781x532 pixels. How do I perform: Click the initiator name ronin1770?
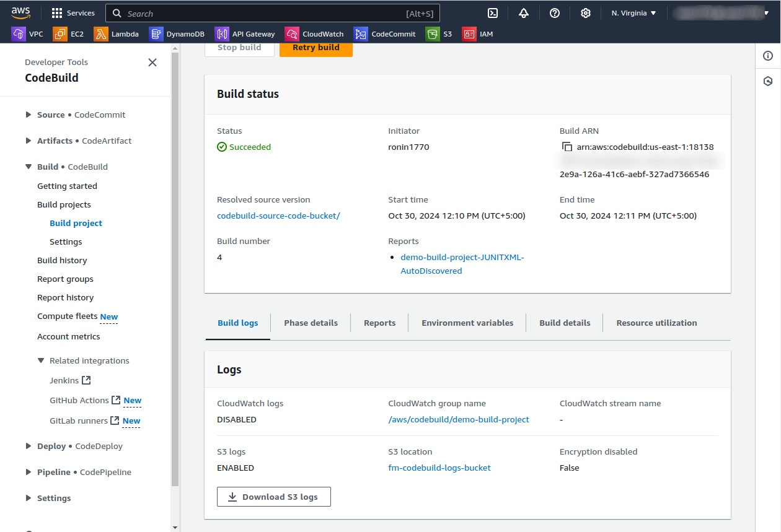[x=408, y=147]
